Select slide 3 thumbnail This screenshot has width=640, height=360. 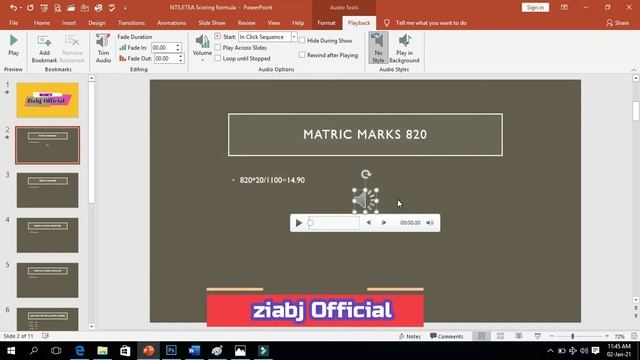(47, 190)
